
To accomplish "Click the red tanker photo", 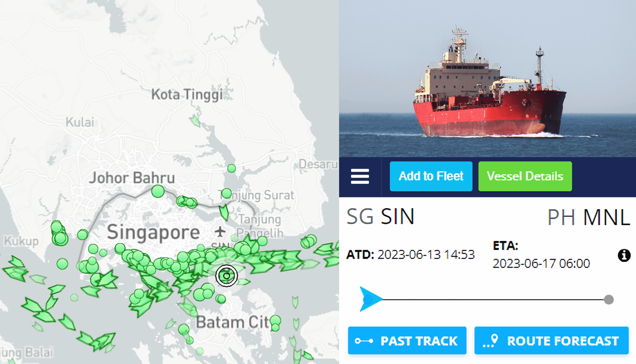I will (488, 79).
